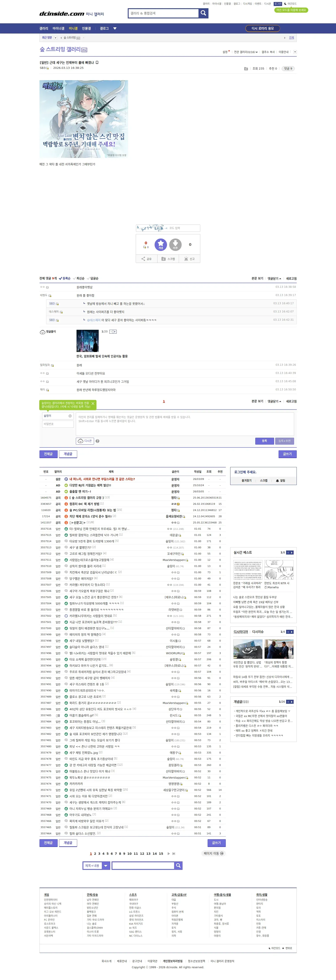This screenshot has height=980, width=336.
Task: Click the 로그인 login button in the header
Action: (x=278, y=4)
